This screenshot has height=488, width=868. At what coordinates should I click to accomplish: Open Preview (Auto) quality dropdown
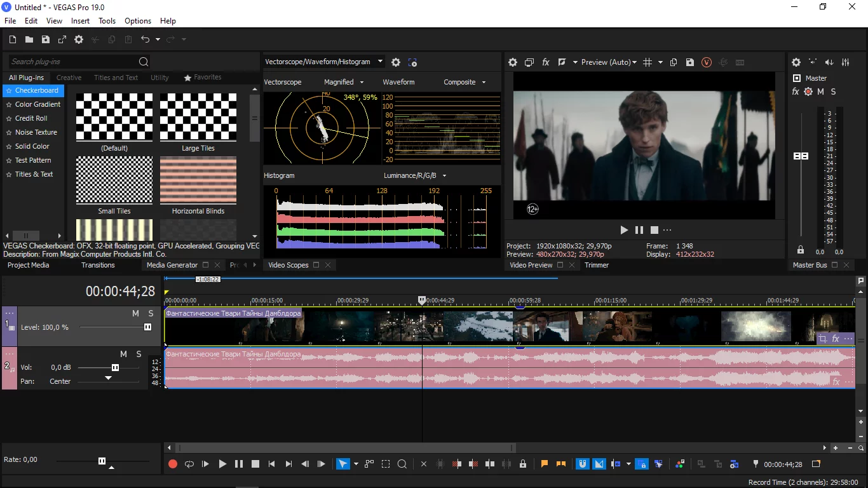coord(609,62)
